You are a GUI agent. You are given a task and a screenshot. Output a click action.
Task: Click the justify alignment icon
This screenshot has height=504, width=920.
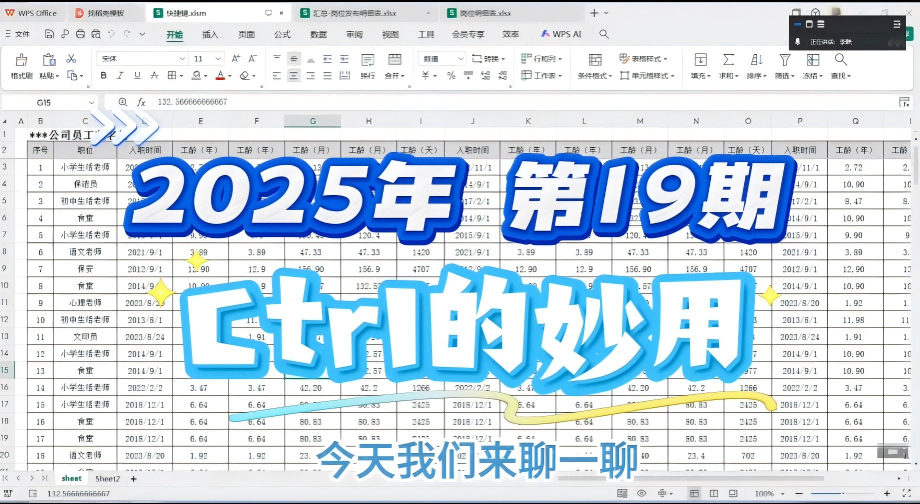tap(327, 75)
